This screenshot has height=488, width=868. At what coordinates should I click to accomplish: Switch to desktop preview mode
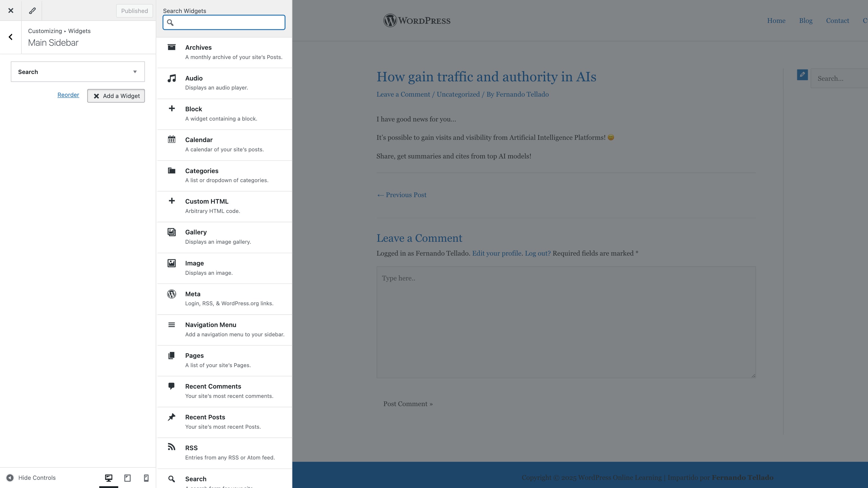pos(108,478)
